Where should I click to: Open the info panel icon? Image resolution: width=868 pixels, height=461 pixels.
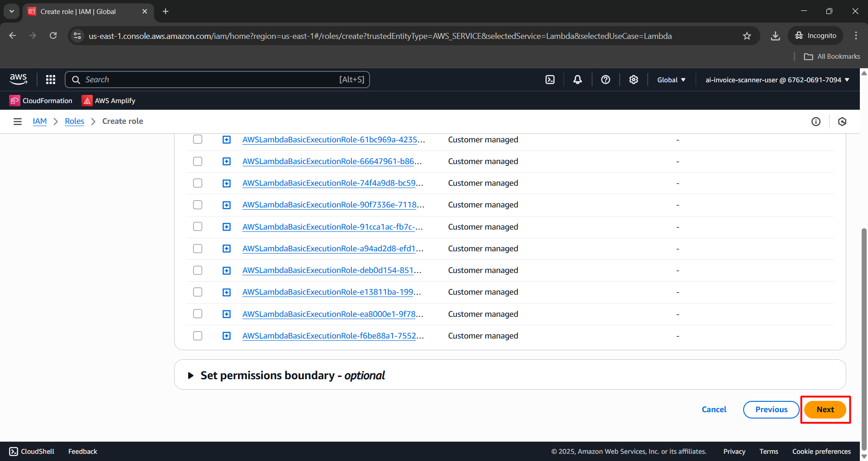(x=816, y=121)
